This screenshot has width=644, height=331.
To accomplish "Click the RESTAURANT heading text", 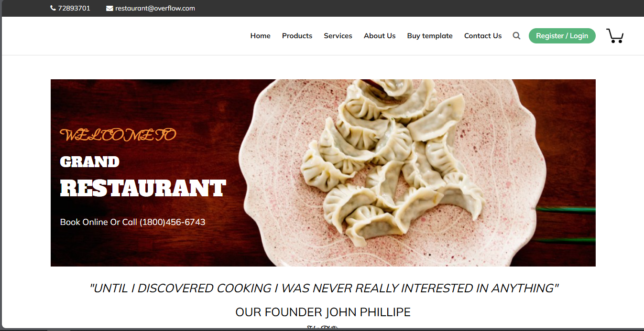I will tap(143, 188).
